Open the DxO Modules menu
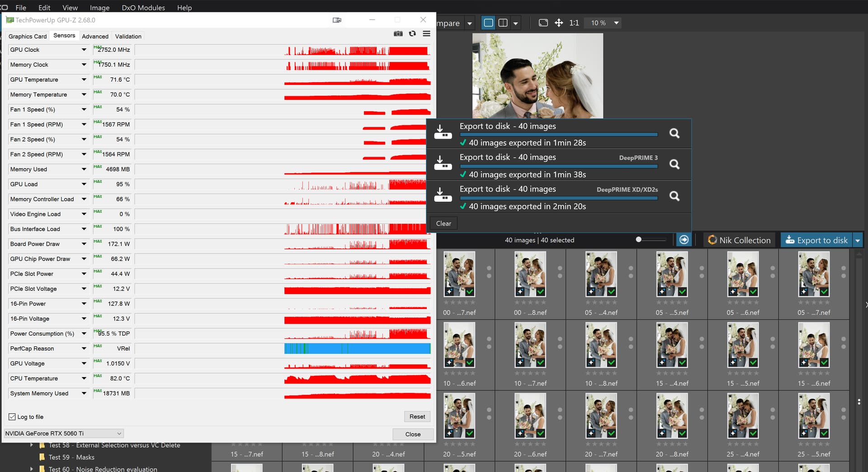868x472 pixels. point(143,8)
